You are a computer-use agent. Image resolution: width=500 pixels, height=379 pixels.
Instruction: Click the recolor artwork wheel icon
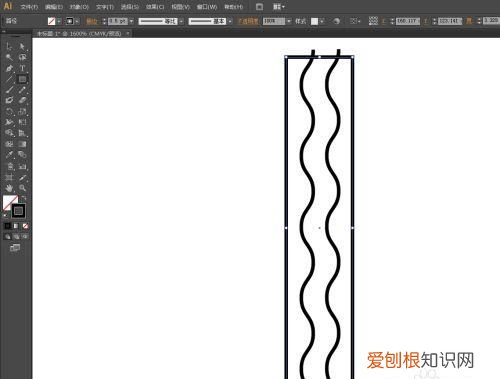point(337,21)
